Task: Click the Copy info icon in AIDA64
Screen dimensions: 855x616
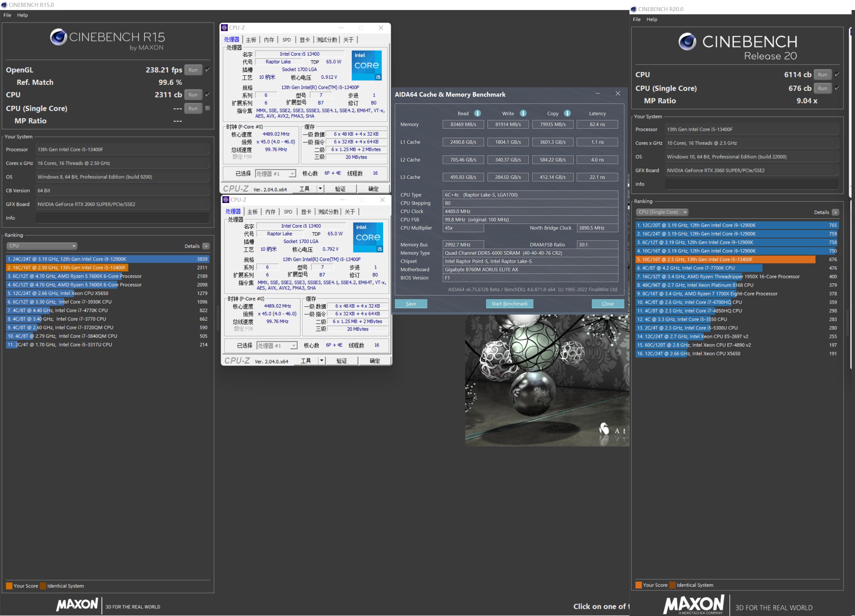Action: [567, 113]
